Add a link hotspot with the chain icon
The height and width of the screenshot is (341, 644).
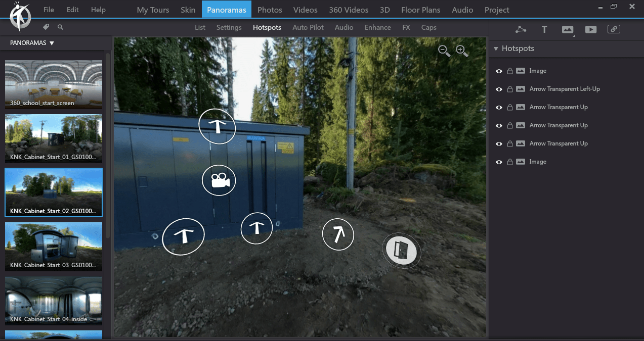coord(614,29)
